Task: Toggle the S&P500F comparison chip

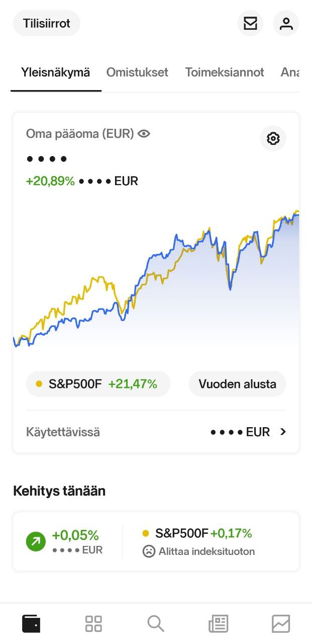Action: click(x=97, y=383)
